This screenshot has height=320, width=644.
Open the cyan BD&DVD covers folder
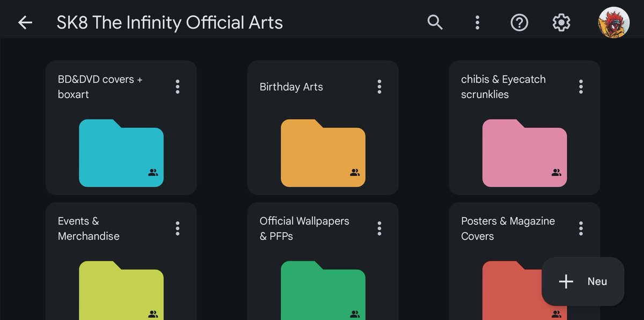121,153
